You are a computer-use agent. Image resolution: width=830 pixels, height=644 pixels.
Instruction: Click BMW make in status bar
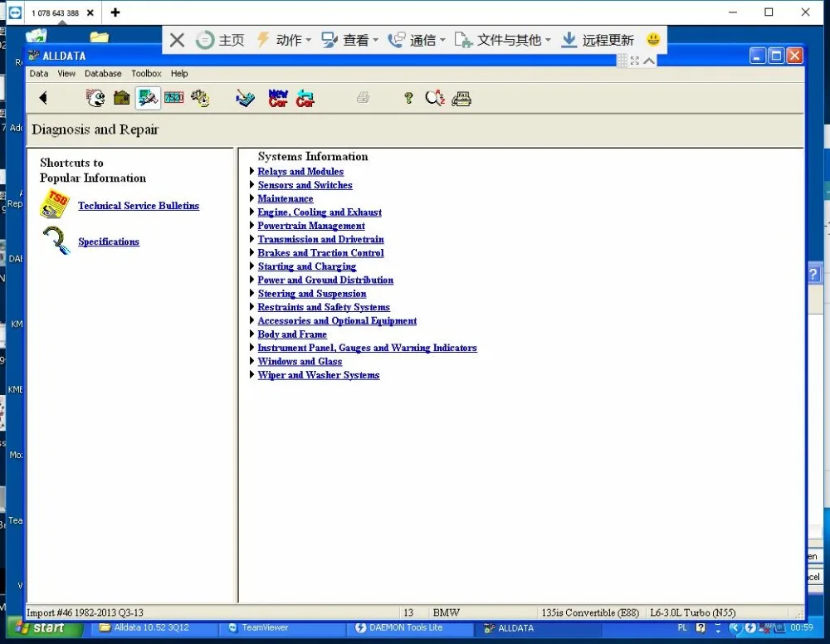point(447,612)
